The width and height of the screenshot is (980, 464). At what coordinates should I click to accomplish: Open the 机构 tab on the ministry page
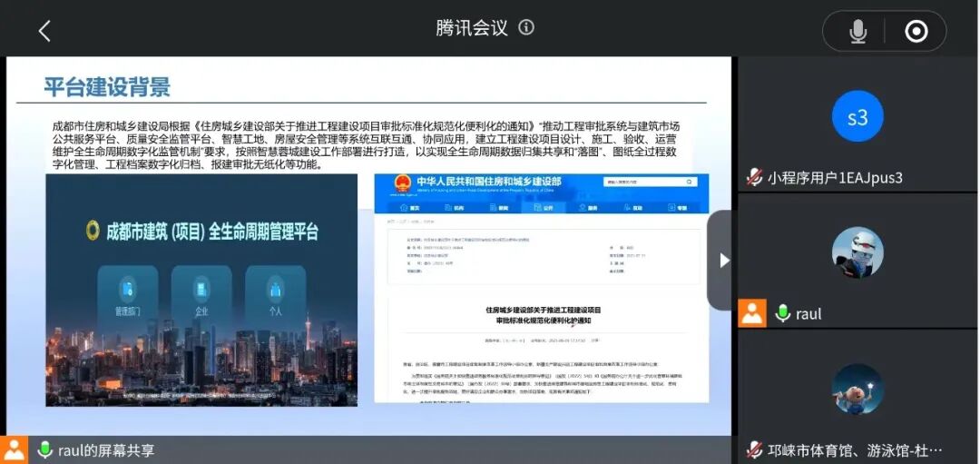(x=453, y=208)
